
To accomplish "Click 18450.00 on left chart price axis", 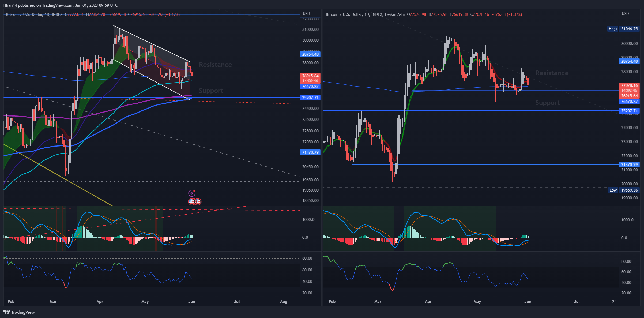I will tap(310, 201).
